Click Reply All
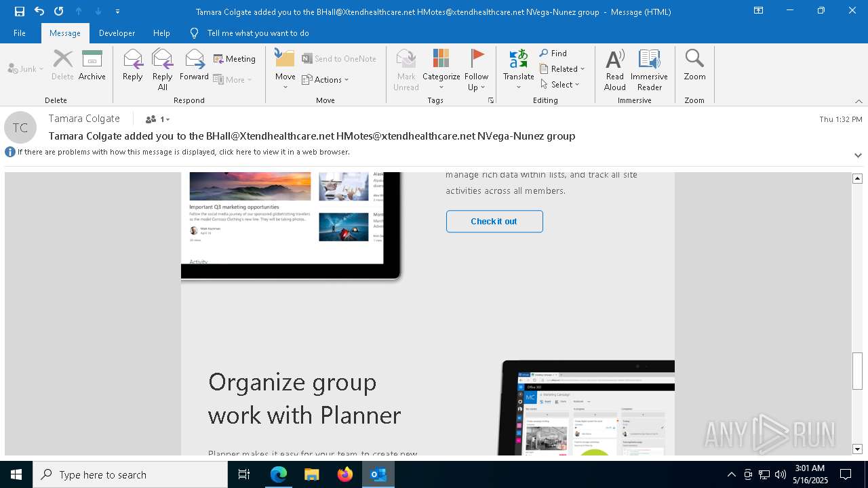 (162, 69)
